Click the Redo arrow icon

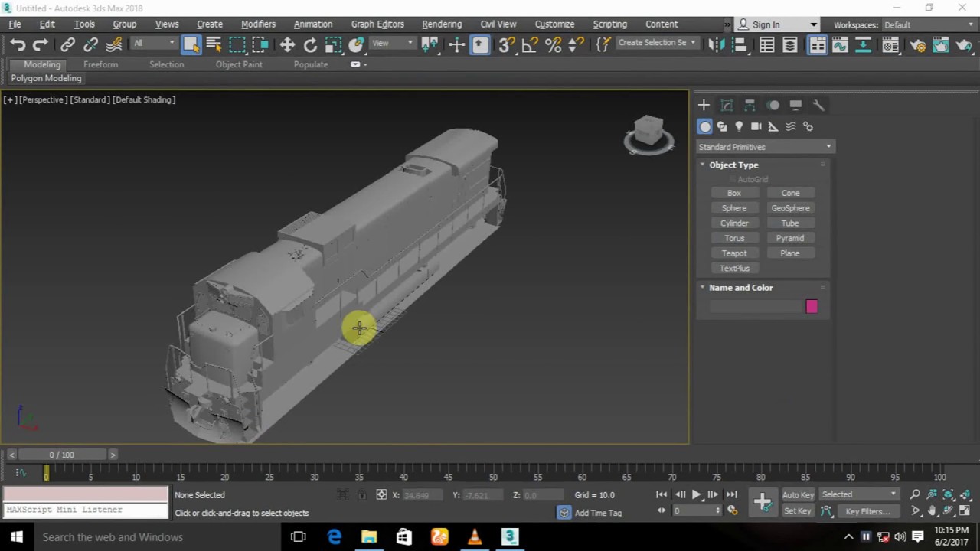click(x=41, y=45)
